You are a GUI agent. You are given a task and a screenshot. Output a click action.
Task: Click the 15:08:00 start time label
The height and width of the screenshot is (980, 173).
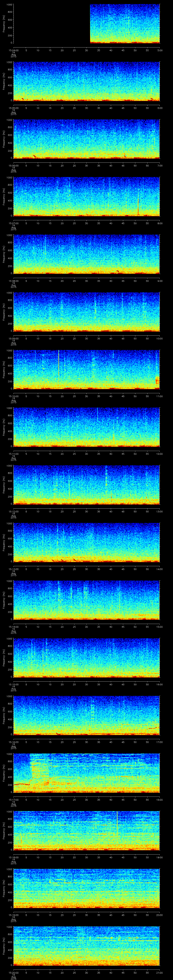tap(13, 281)
